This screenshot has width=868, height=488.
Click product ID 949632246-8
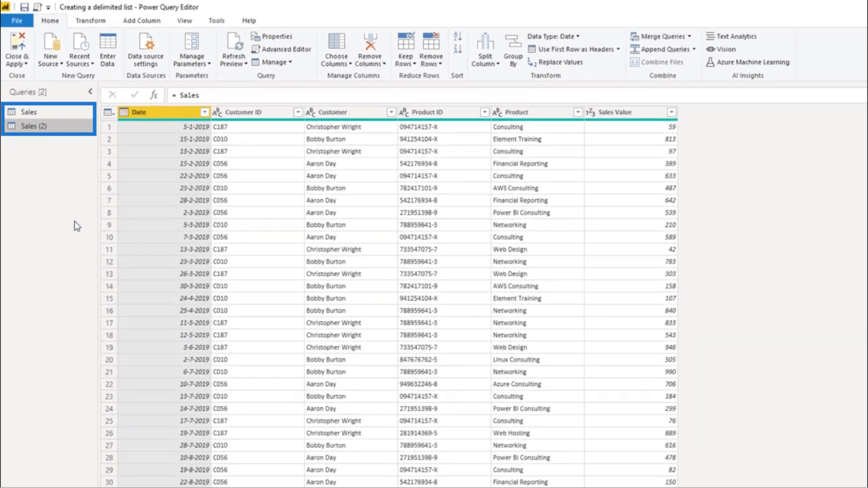pyautogui.click(x=444, y=384)
